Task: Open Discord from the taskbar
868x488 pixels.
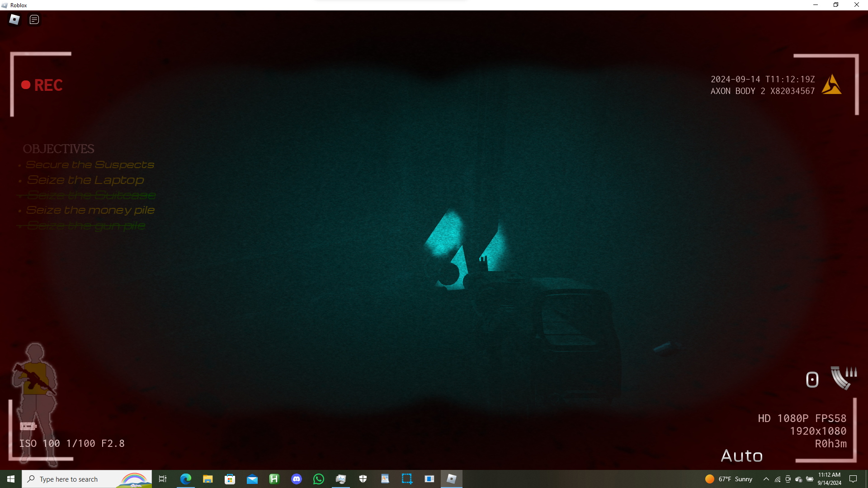Action: [297, 479]
